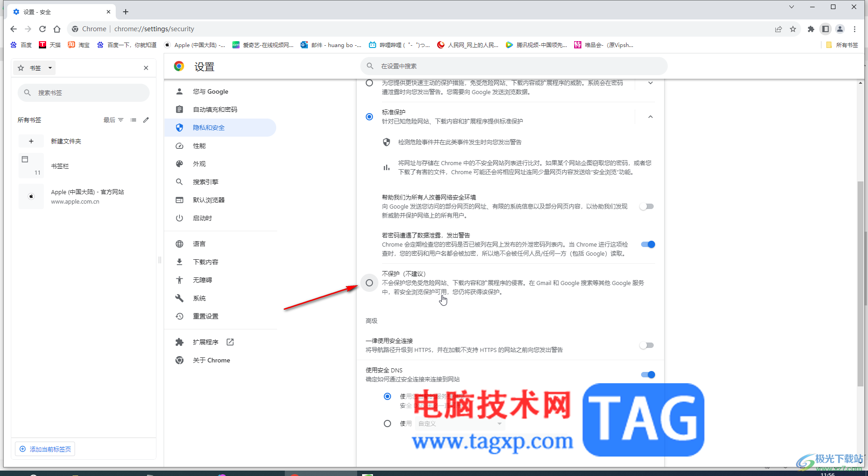The height and width of the screenshot is (476, 868).
Task: Click 添加当前标签页 button
Action: [45, 449]
